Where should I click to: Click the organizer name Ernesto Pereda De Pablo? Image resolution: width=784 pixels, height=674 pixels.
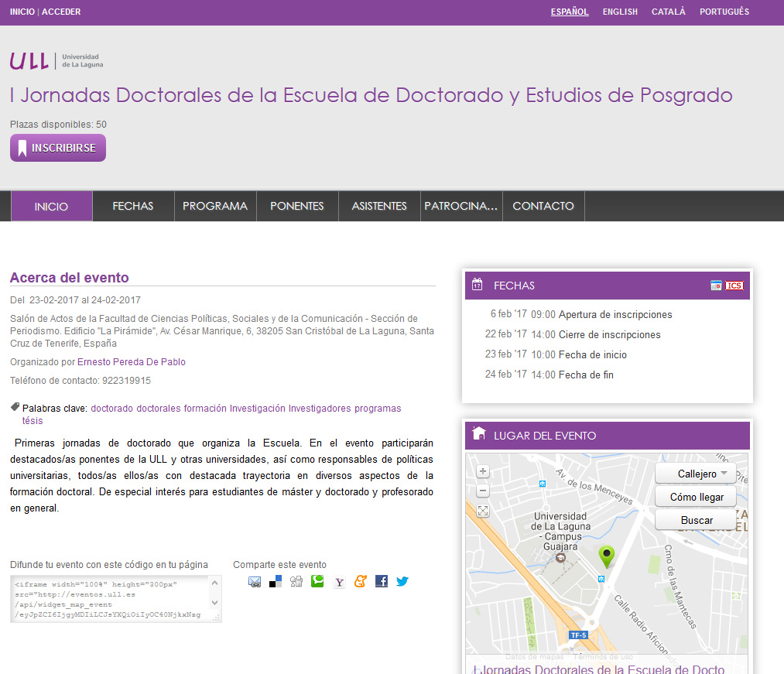tap(132, 361)
